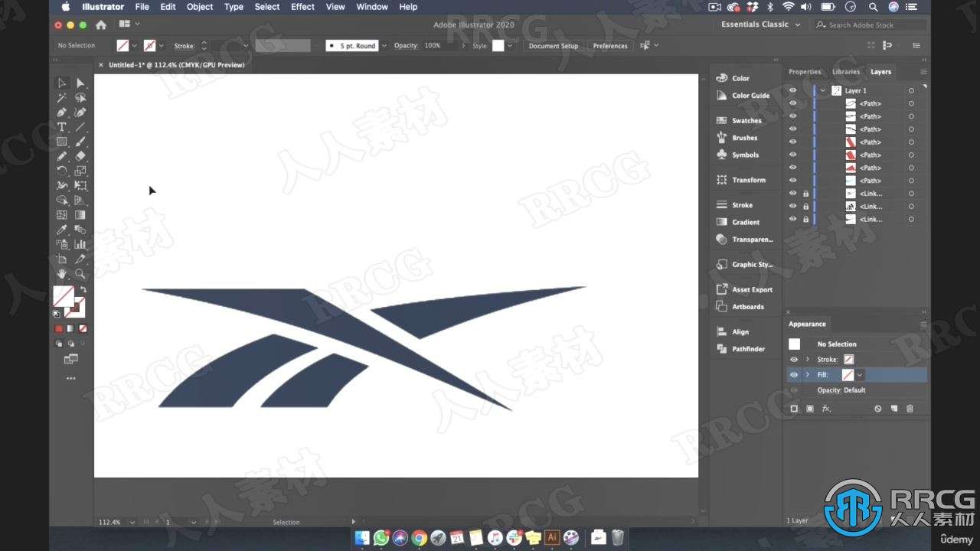Screen dimensions: 980x551
Task: Toggle visibility of Fill in Appearance panel
Action: [794, 375]
